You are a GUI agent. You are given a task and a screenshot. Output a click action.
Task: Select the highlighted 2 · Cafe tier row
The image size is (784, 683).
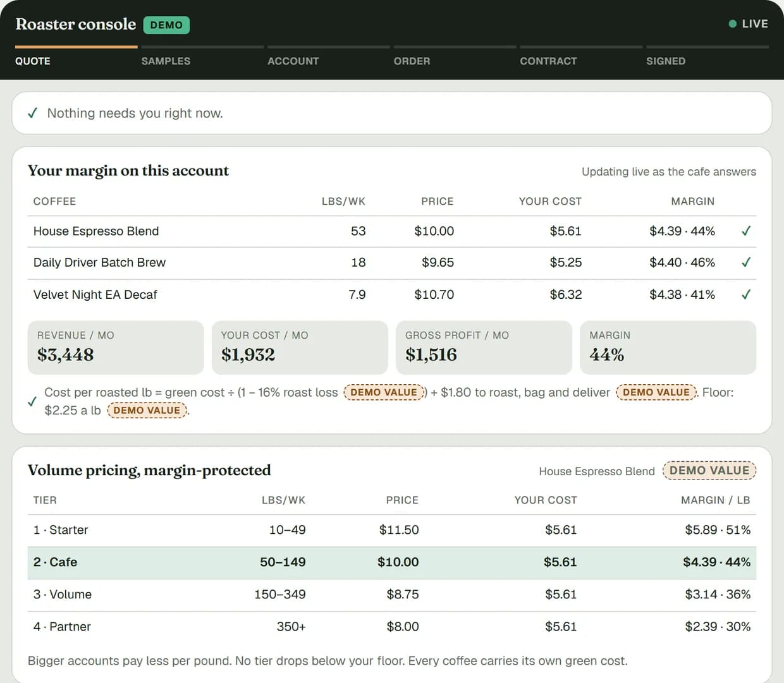coord(392,562)
